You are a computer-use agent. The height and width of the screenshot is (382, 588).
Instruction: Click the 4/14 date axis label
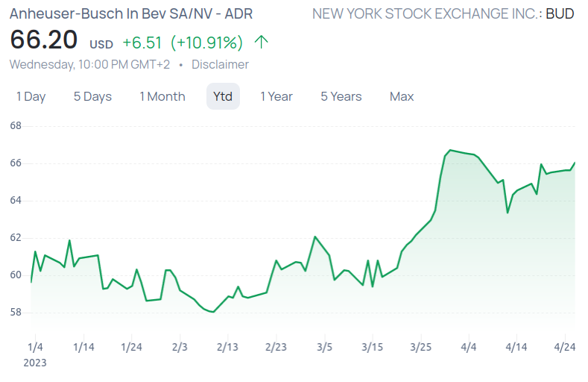coord(516,347)
